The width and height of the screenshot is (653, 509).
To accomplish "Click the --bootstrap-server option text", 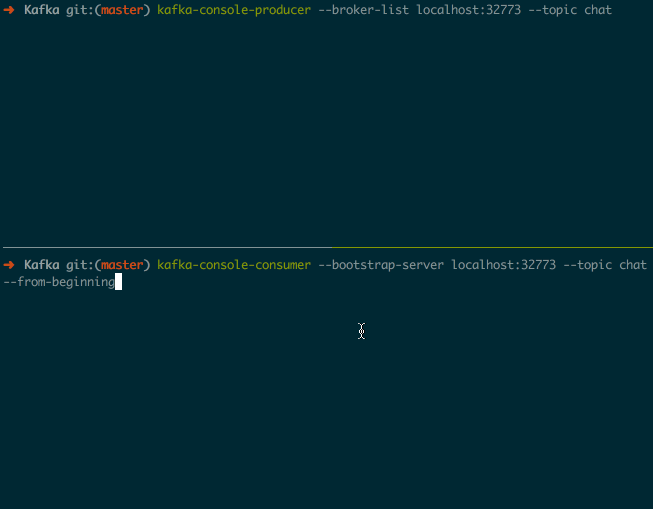I will (x=381, y=265).
